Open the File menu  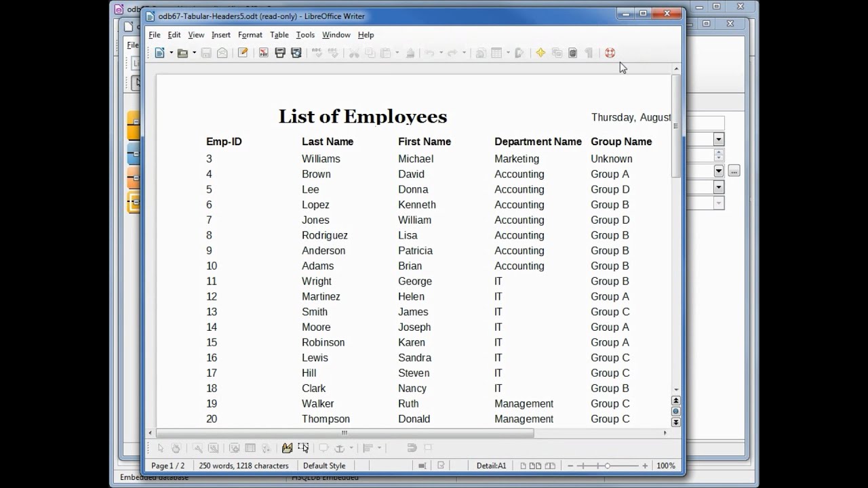(x=155, y=35)
